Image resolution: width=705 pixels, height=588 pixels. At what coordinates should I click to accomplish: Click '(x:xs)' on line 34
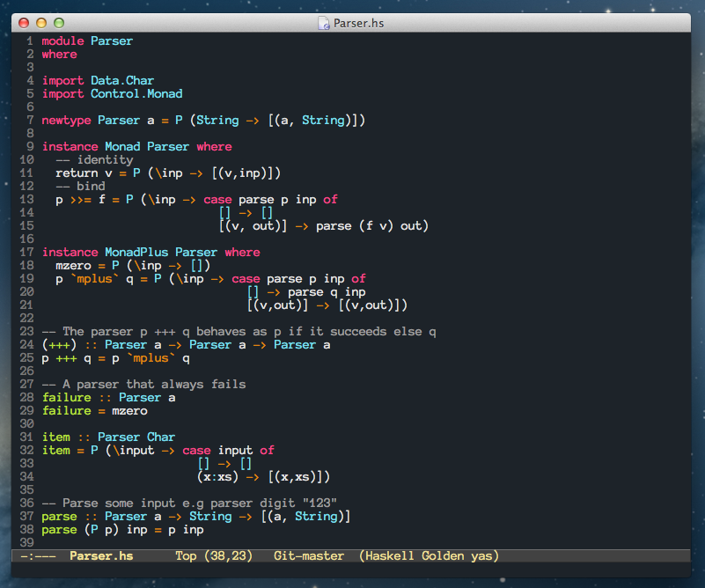pos(217,477)
